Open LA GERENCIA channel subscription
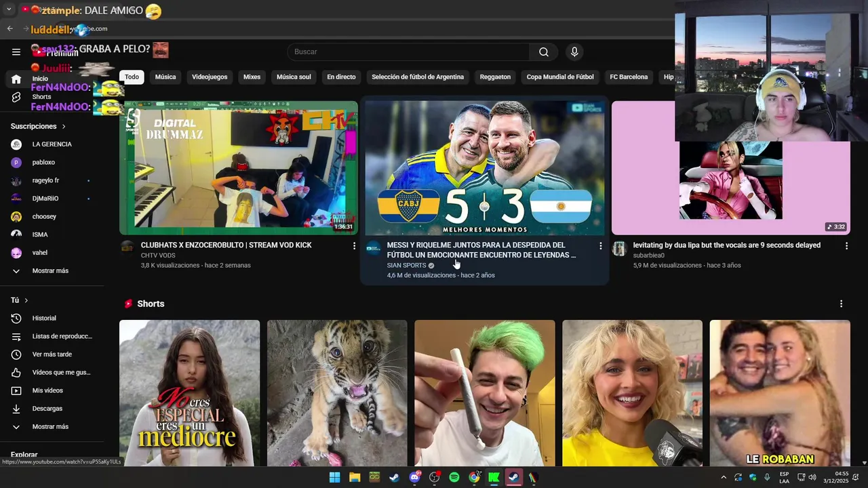Viewport: 868px width, 488px height. coord(52,144)
